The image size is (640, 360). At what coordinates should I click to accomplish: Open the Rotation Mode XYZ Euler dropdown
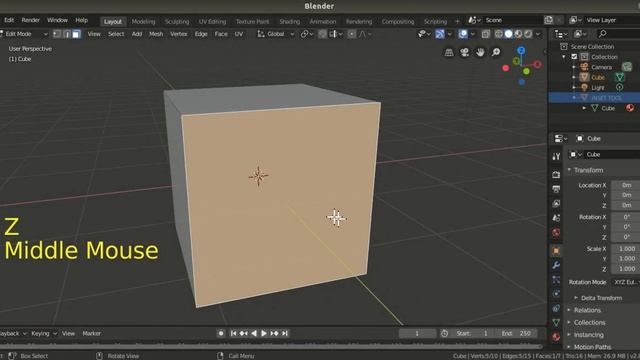click(627, 282)
